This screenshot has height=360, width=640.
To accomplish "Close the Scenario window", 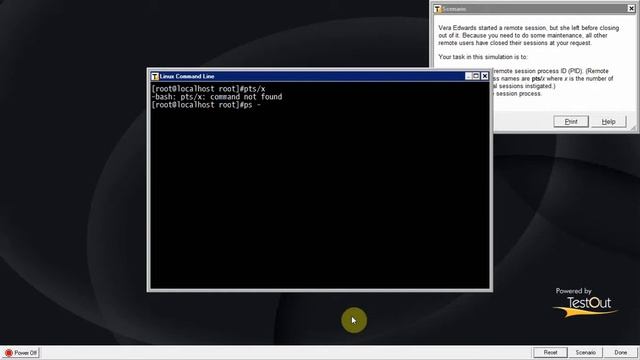I will [631, 9].
